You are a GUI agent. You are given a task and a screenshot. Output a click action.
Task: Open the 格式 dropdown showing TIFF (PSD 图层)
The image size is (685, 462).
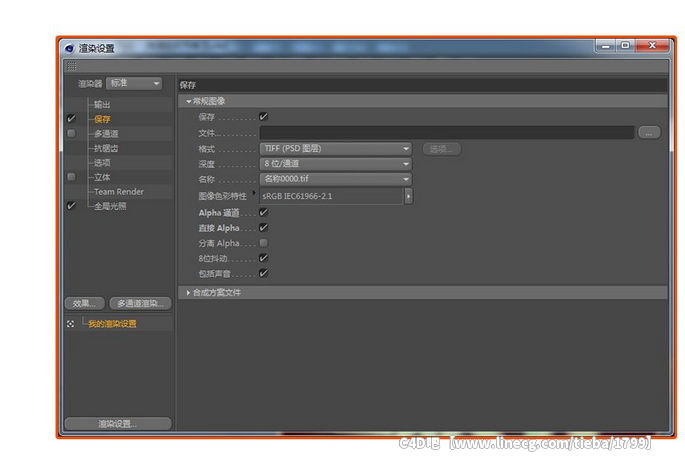336,148
